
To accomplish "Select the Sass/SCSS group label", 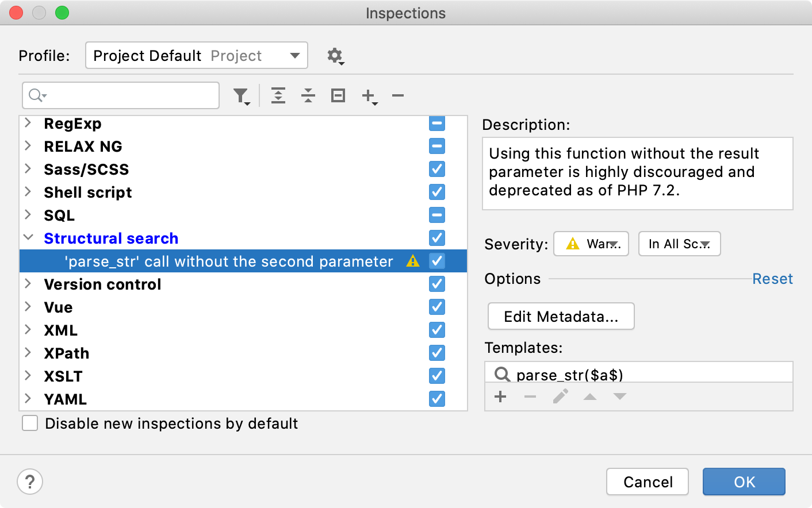I will click(x=86, y=169).
